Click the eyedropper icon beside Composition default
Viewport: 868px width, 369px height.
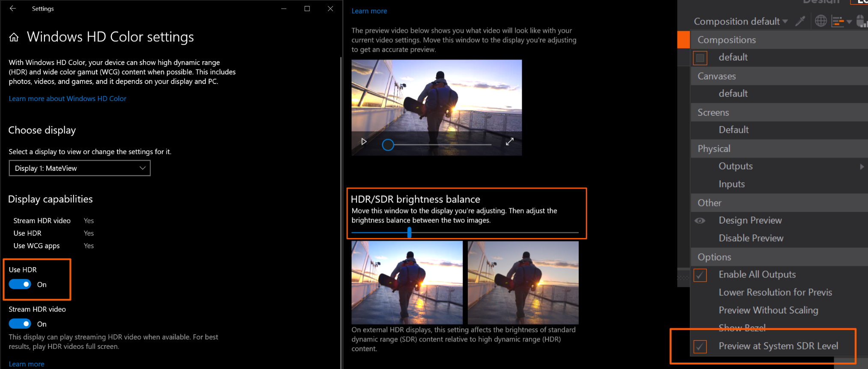click(800, 21)
